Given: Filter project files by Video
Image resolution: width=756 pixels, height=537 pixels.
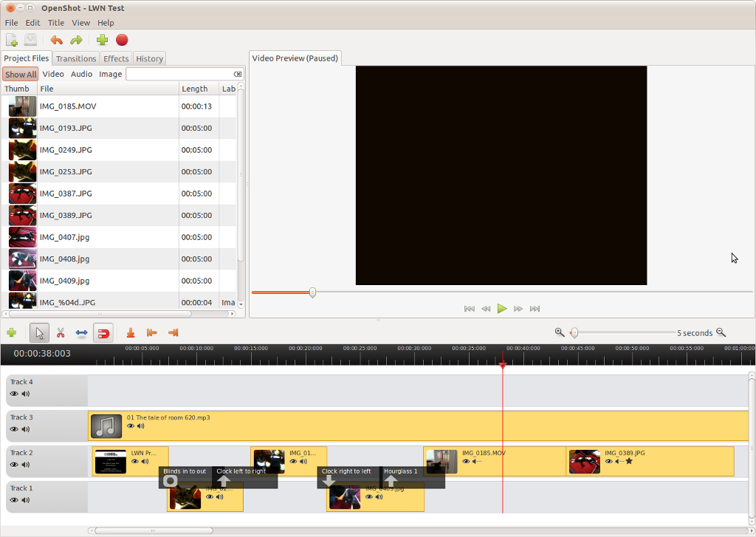Looking at the screenshot, I should (x=53, y=74).
